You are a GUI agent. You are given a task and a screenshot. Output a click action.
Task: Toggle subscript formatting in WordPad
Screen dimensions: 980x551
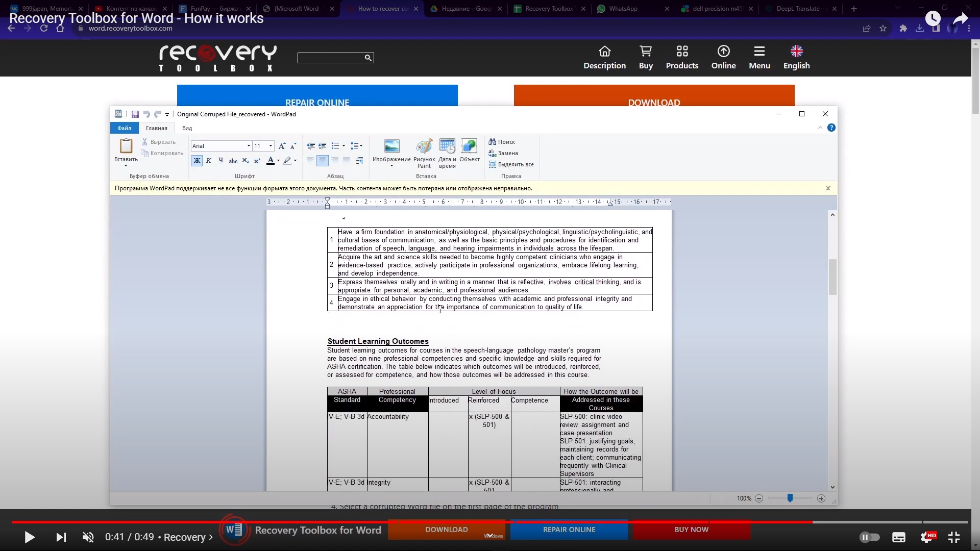pyautogui.click(x=246, y=161)
